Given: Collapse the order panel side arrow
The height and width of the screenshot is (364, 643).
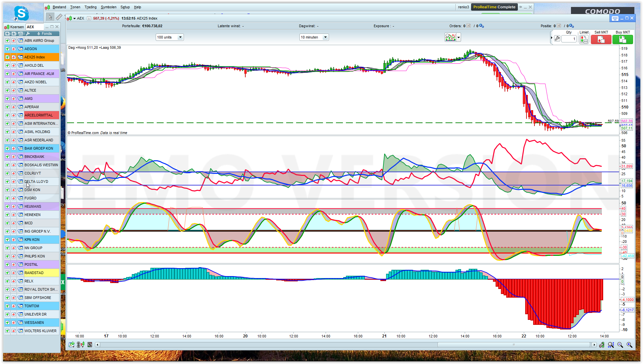Looking at the screenshot, I should 552,38.
